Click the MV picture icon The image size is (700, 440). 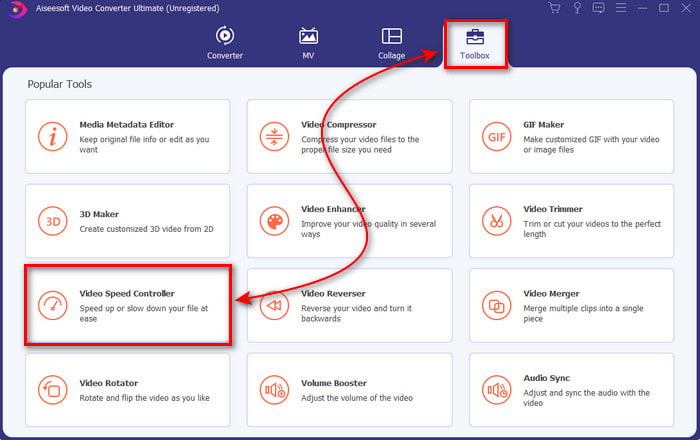[x=308, y=36]
